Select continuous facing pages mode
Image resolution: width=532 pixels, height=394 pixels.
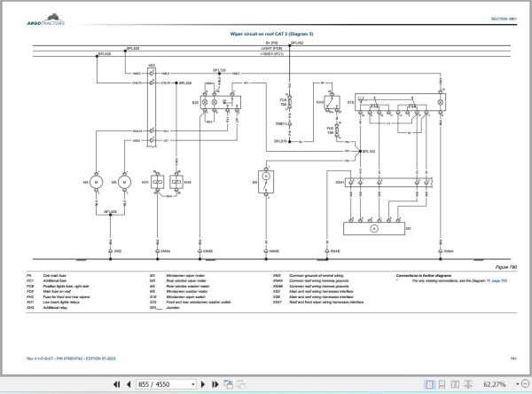468,384
